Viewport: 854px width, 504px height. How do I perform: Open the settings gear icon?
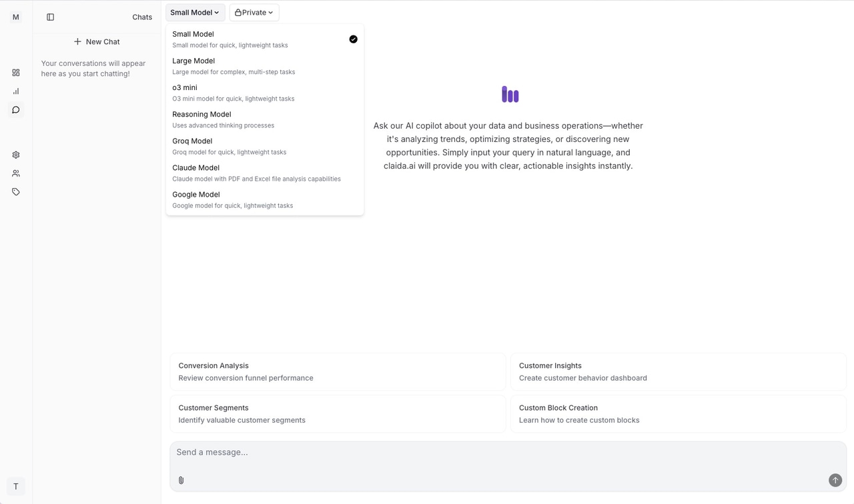(16, 155)
